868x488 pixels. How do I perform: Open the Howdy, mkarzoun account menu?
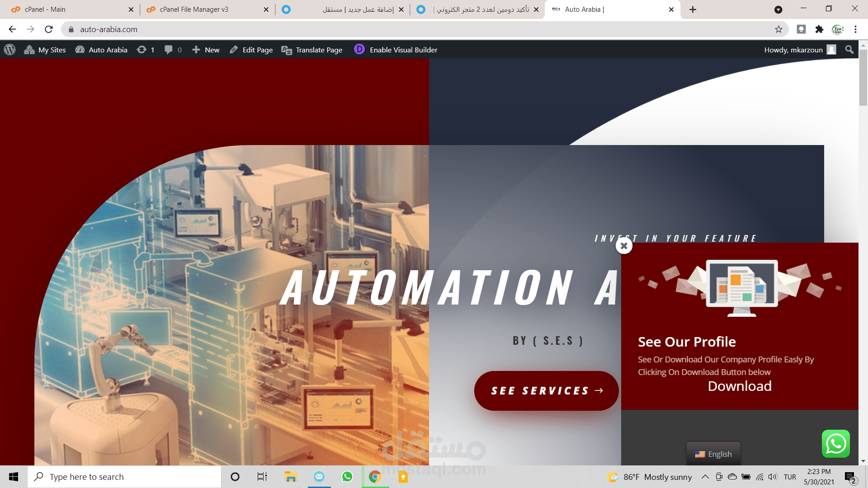point(800,50)
